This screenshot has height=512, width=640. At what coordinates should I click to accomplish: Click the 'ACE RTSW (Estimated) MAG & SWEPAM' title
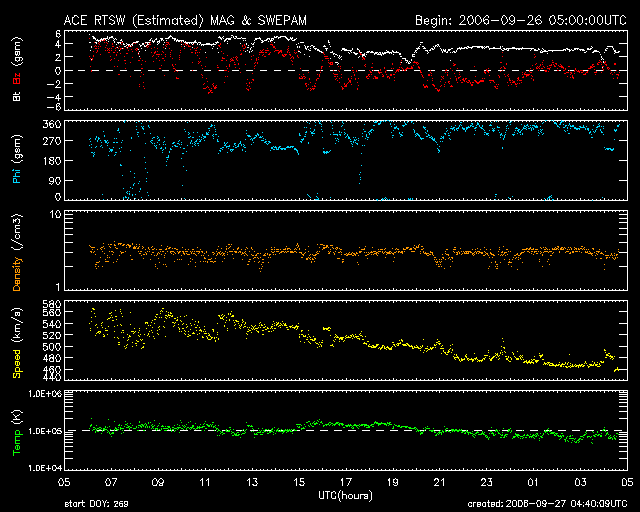click(185, 20)
